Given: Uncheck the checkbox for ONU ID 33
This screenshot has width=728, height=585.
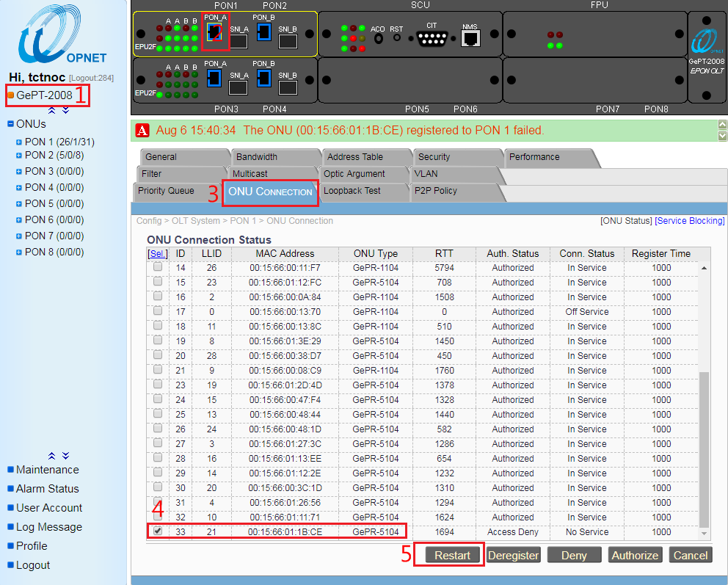Looking at the screenshot, I should click(157, 531).
